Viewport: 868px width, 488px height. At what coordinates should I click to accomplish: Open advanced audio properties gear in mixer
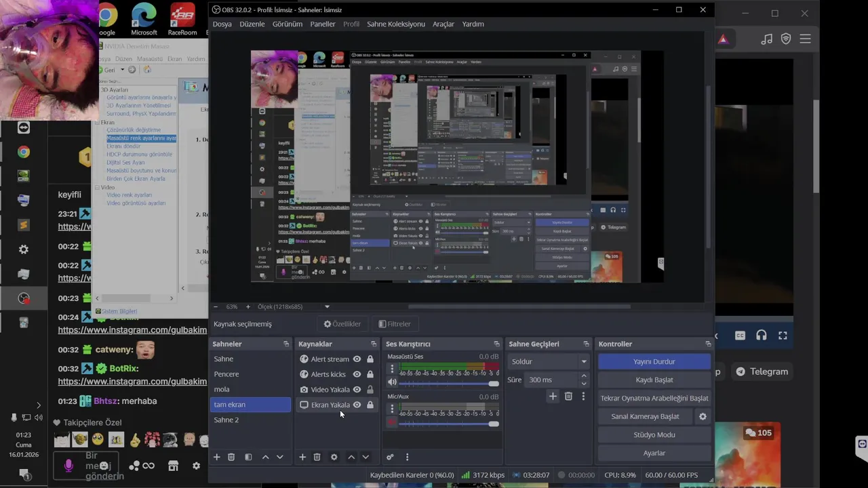coord(390,457)
